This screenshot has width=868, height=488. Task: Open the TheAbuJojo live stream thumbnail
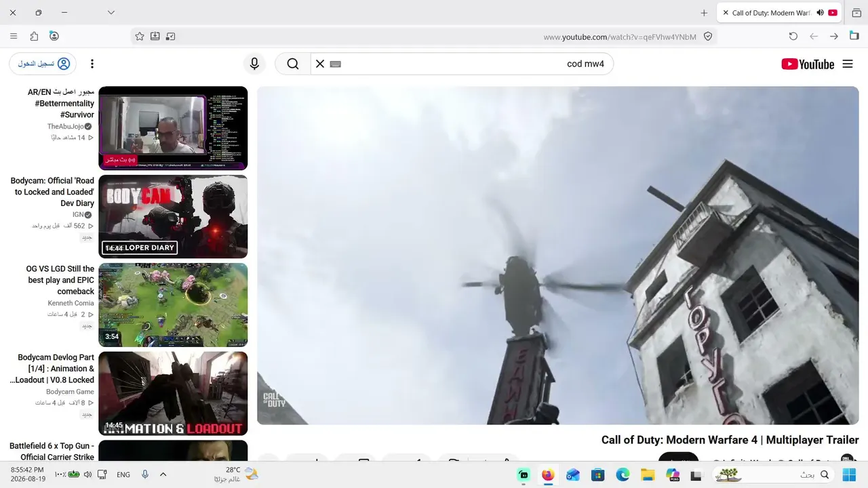(173, 128)
